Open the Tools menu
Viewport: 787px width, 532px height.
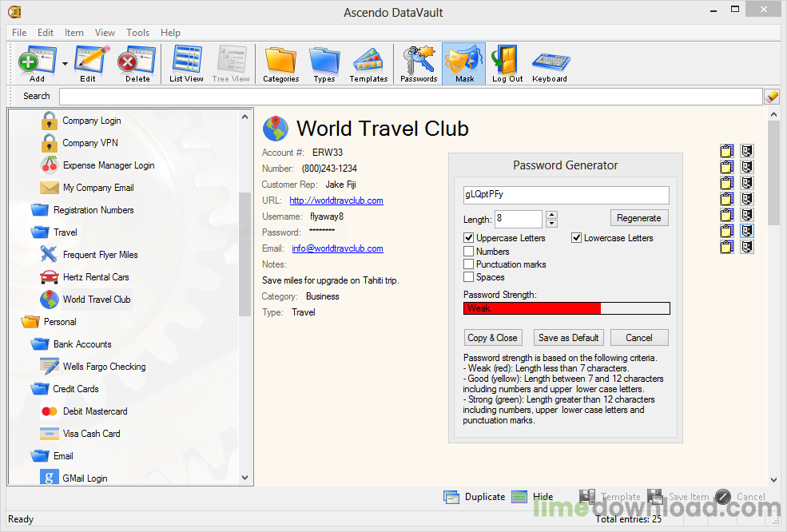coord(137,33)
